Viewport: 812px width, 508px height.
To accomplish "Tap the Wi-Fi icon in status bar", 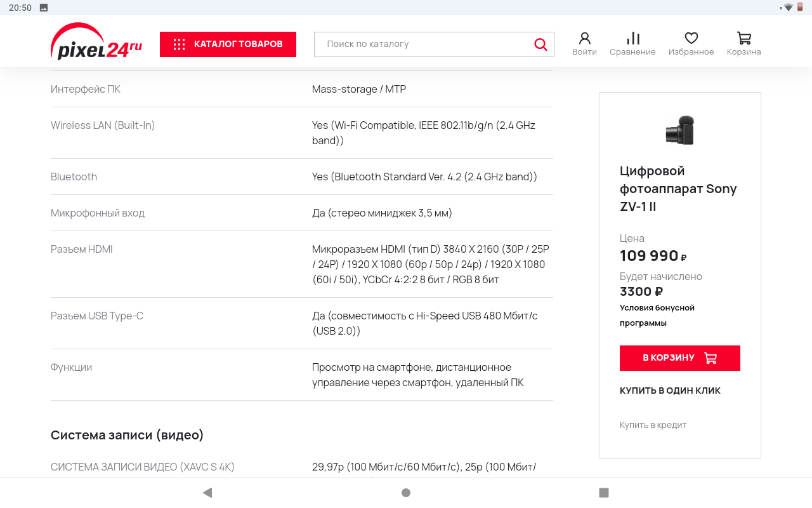I will [788, 8].
